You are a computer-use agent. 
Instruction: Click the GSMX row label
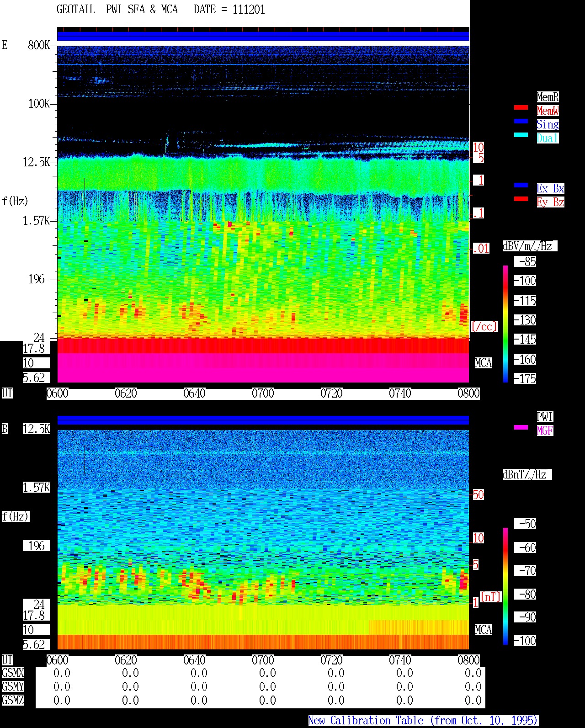pyautogui.click(x=13, y=673)
